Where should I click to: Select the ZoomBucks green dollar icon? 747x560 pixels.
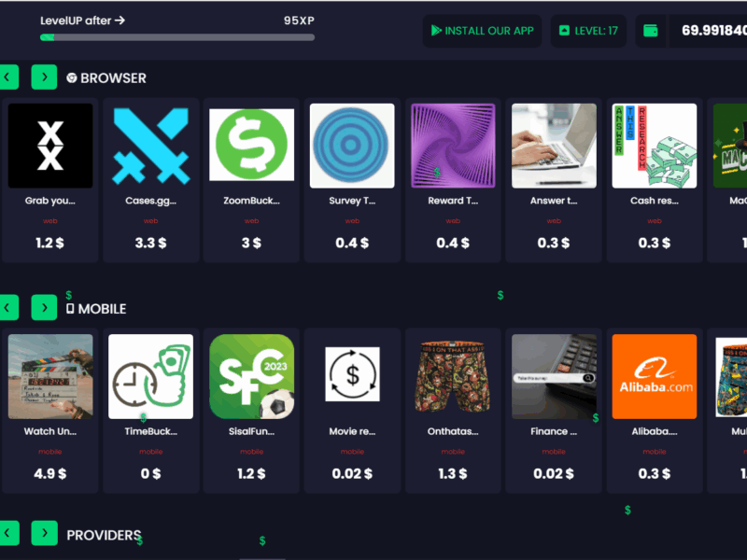pyautogui.click(x=251, y=145)
